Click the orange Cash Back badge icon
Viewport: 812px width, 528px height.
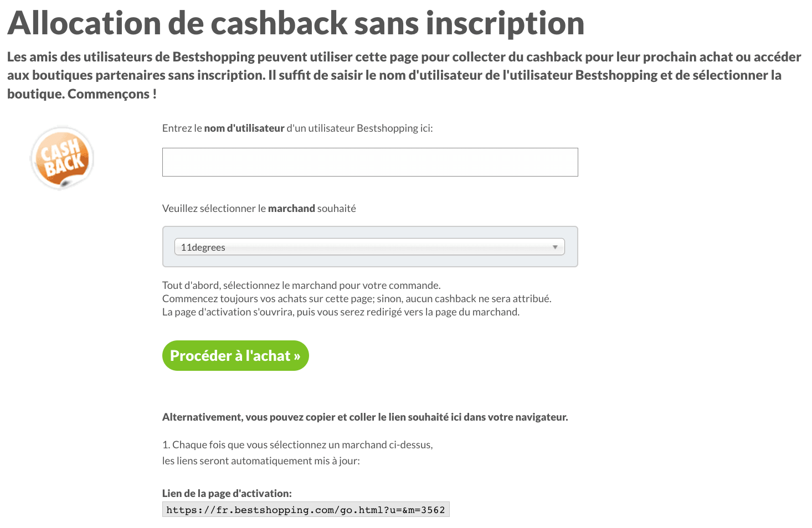coord(62,158)
